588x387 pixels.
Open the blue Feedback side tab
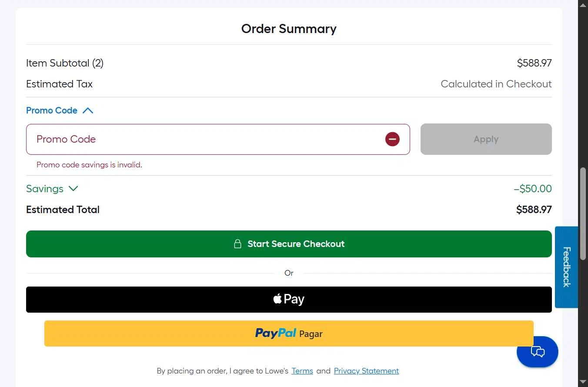(566, 267)
